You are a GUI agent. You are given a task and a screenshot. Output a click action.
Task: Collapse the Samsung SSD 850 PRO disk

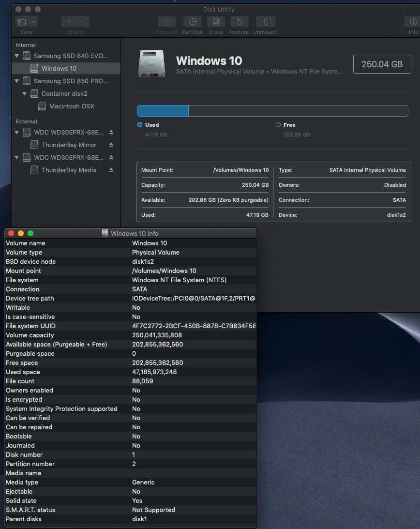[16, 81]
